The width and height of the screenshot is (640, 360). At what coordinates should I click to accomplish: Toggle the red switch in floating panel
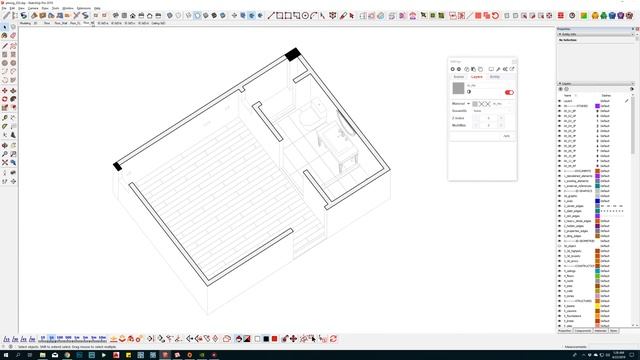[509, 92]
